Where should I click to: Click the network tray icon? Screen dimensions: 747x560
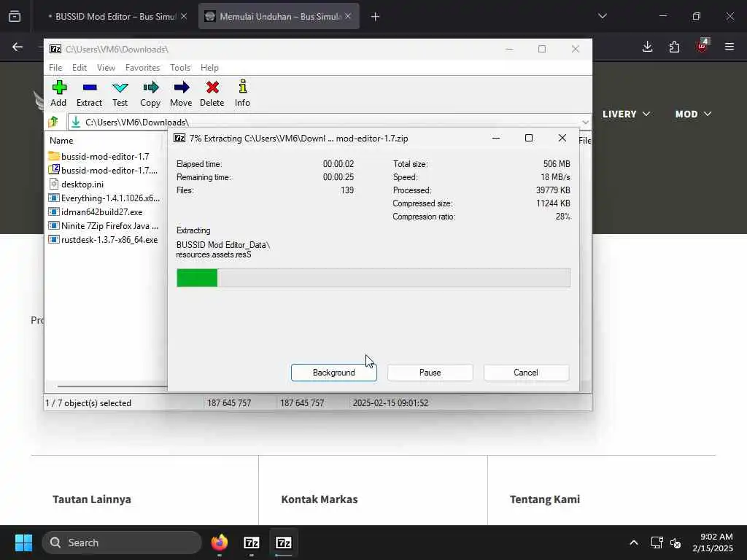tap(657, 542)
